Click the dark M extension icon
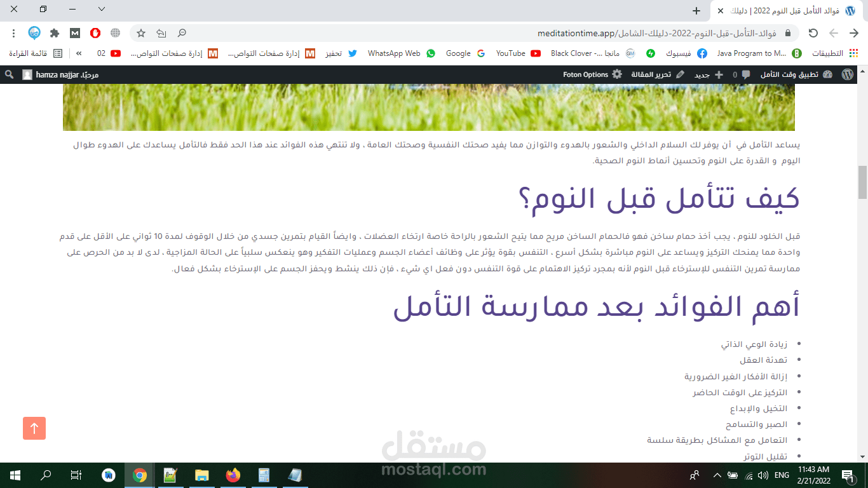Screen dimensions: 868x488 click(x=75, y=33)
